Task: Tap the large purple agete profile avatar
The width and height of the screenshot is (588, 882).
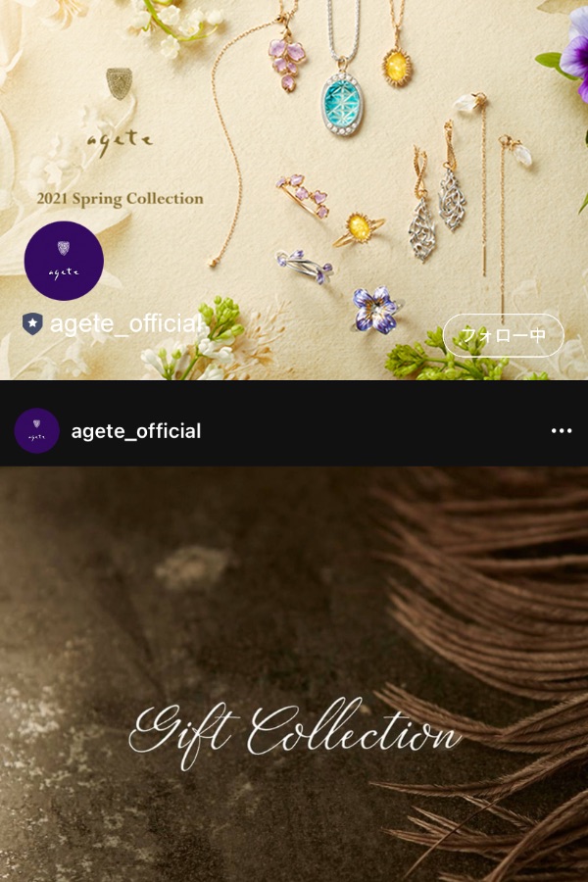Action: [64, 261]
